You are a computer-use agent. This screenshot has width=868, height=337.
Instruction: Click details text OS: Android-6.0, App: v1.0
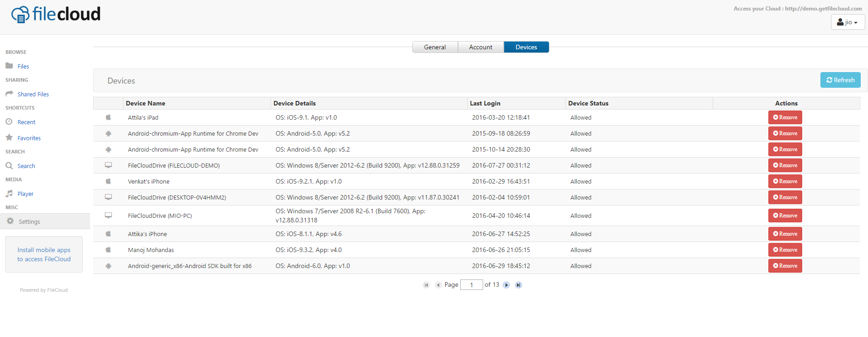click(x=313, y=266)
